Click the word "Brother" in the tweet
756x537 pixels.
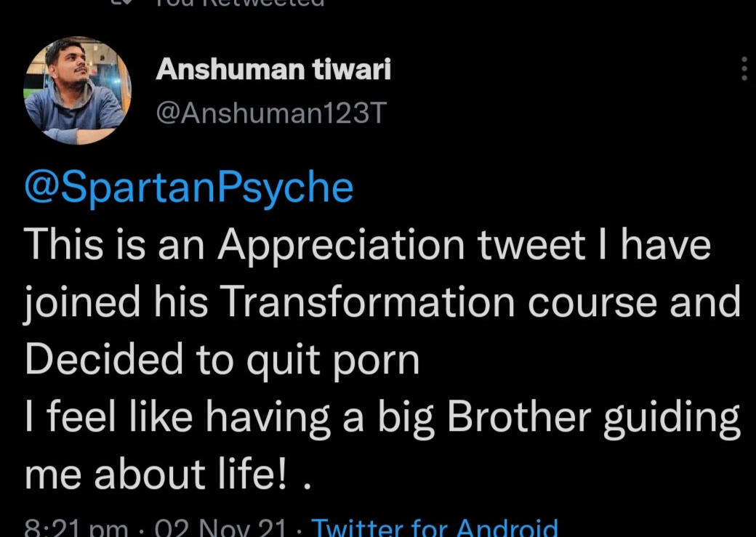pyautogui.click(x=518, y=416)
